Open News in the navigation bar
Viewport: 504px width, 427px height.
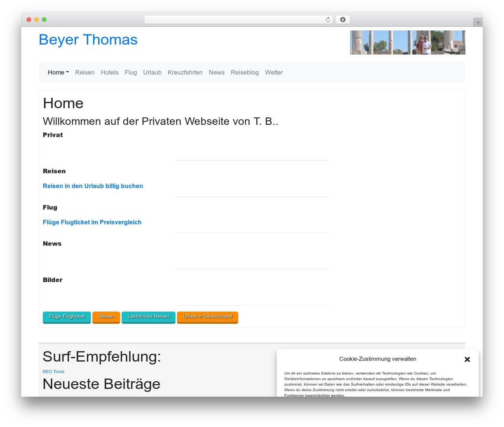pos(217,72)
